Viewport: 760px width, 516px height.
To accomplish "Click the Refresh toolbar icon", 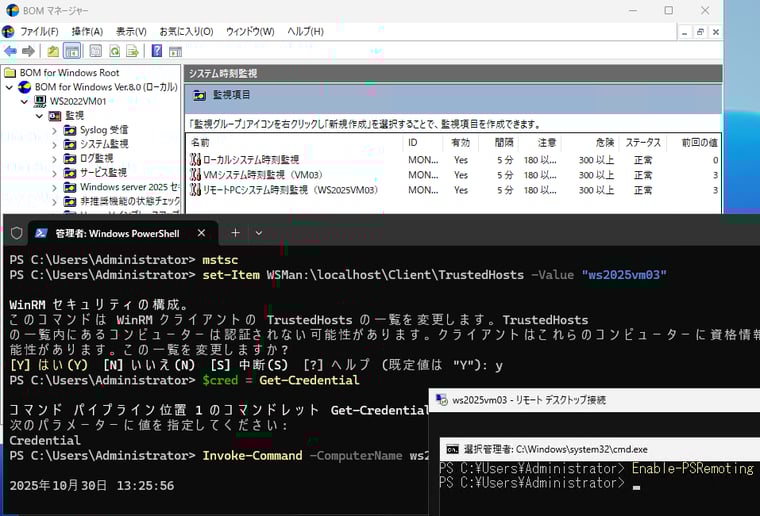I will [114, 50].
